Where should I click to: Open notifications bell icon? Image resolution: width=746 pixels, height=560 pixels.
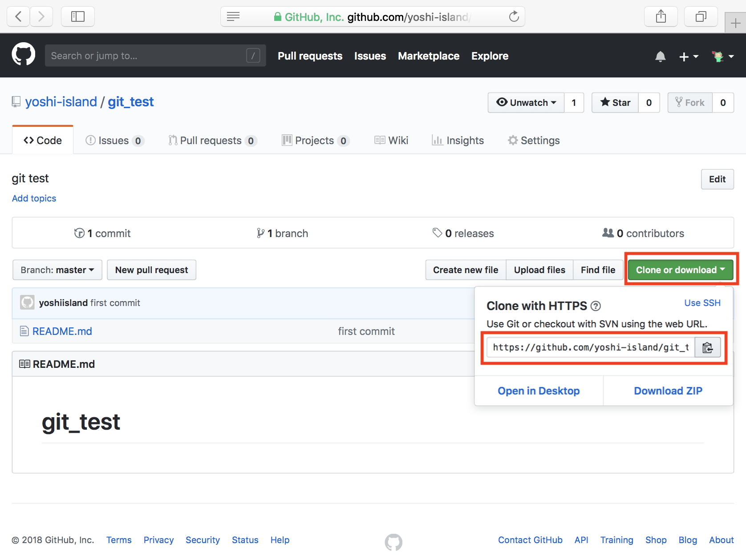point(661,56)
